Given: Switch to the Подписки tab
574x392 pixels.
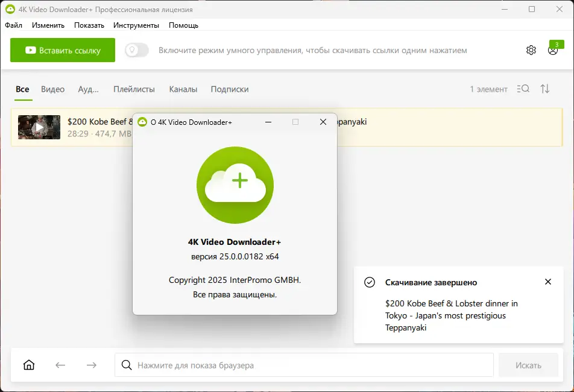Looking at the screenshot, I should [x=230, y=89].
